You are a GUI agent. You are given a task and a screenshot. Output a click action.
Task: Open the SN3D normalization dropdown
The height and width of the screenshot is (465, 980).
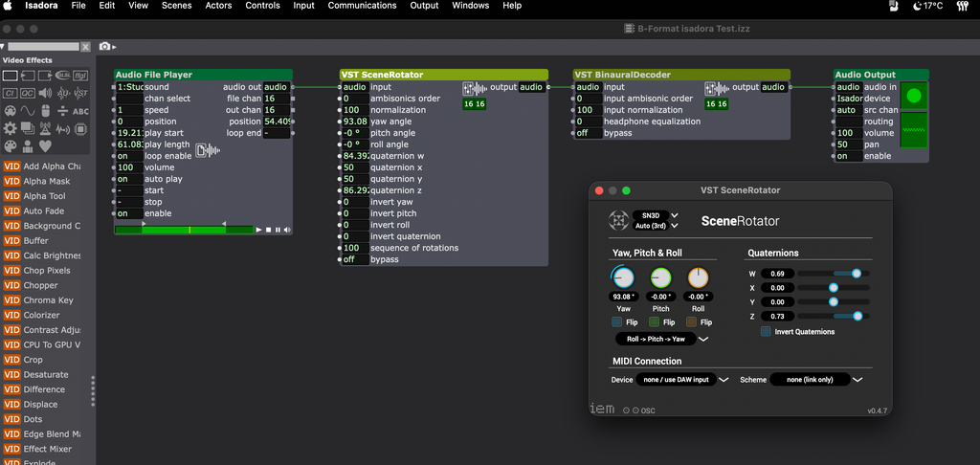tap(656, 215)
